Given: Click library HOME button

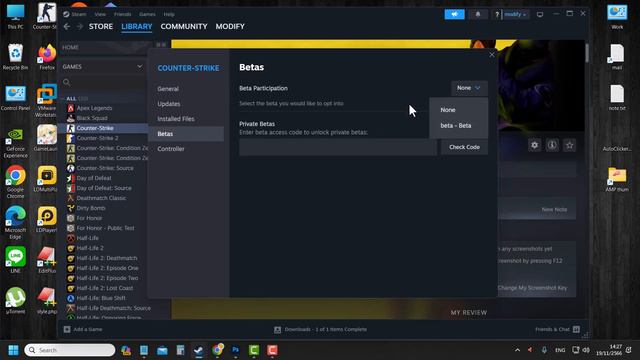Looking at the screenshot, I should click(104, 48).
